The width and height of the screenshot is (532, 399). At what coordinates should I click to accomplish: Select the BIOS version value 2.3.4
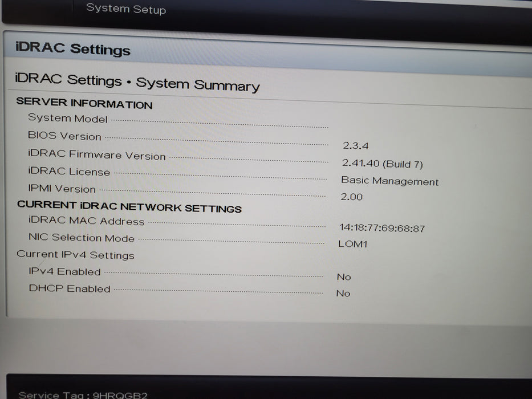tap(355, 145)
